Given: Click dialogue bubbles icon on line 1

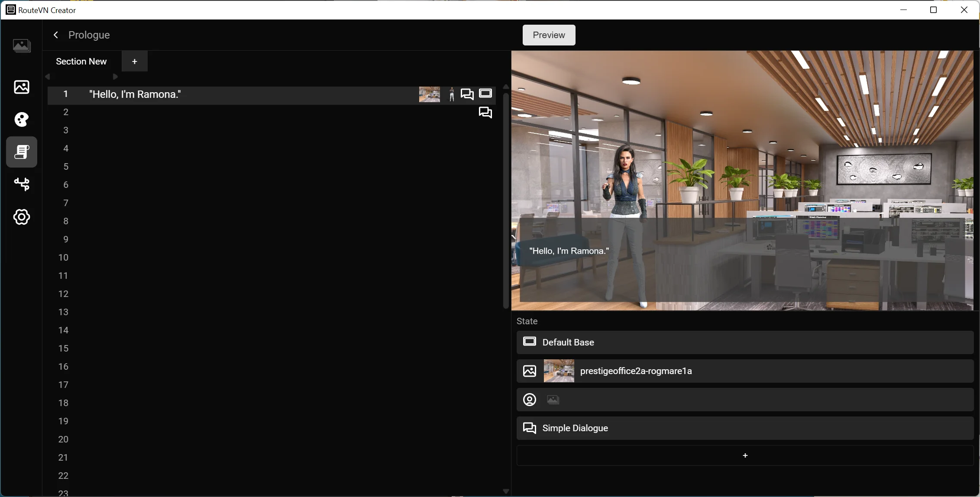Looking at the screenshot, I should (x=467, y=94).
